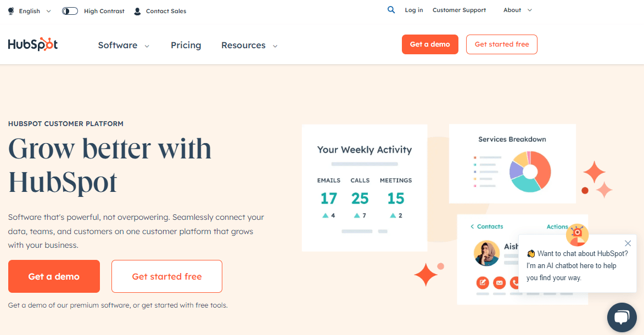Dismiss the AI chatbot popup
644x335 pixels.
pos(628,243)
